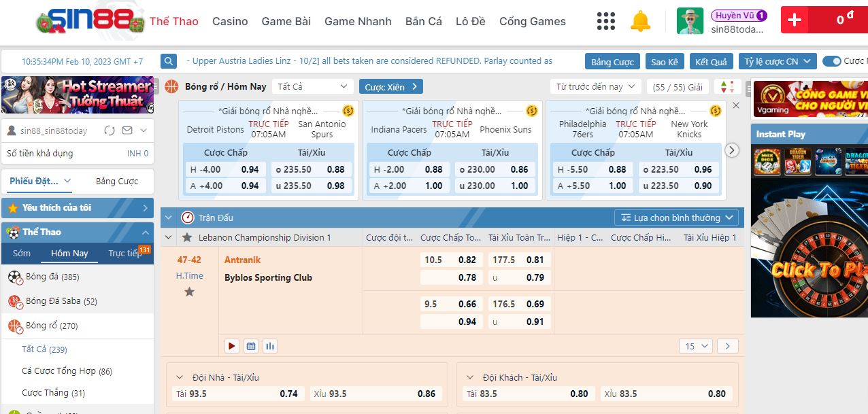Go to the next market page arrow
868x414 pixels.
(x=728, y=346)
